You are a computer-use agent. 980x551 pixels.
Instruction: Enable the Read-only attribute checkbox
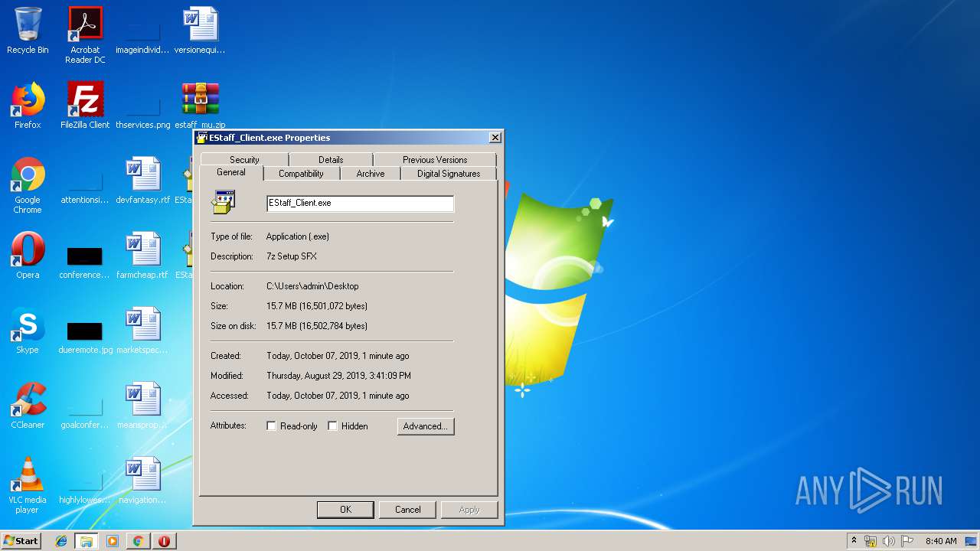pos(271,426)
